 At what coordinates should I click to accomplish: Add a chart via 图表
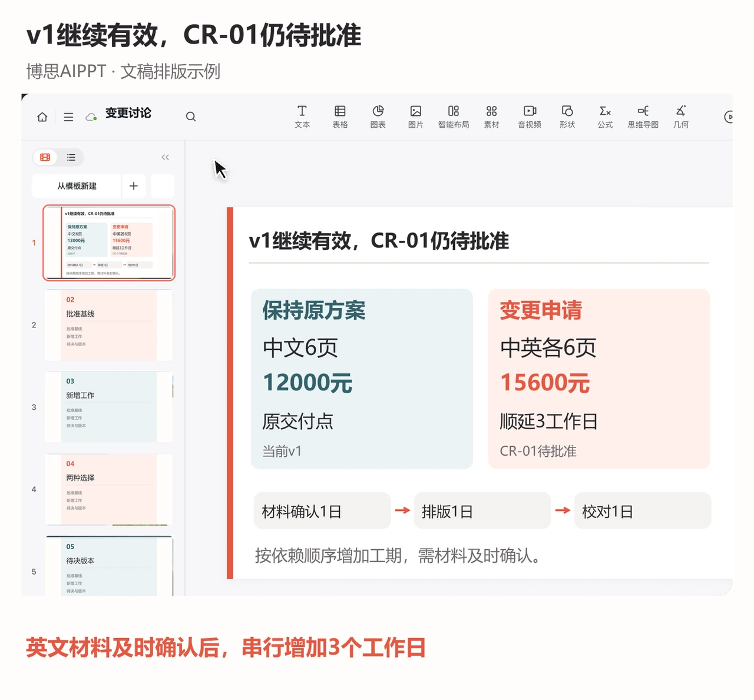(378, 117)
